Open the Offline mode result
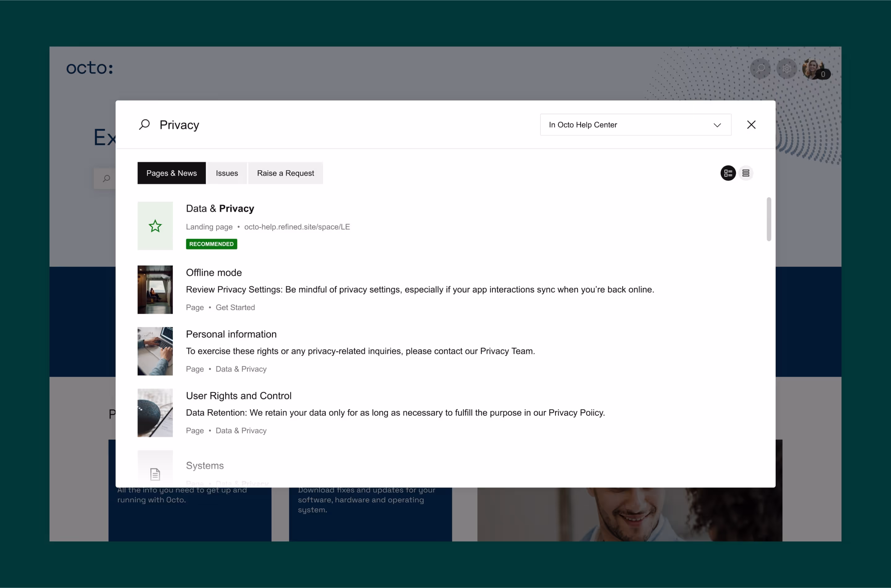The height and width of the screenshot is (588, 891). click(214, 273)
